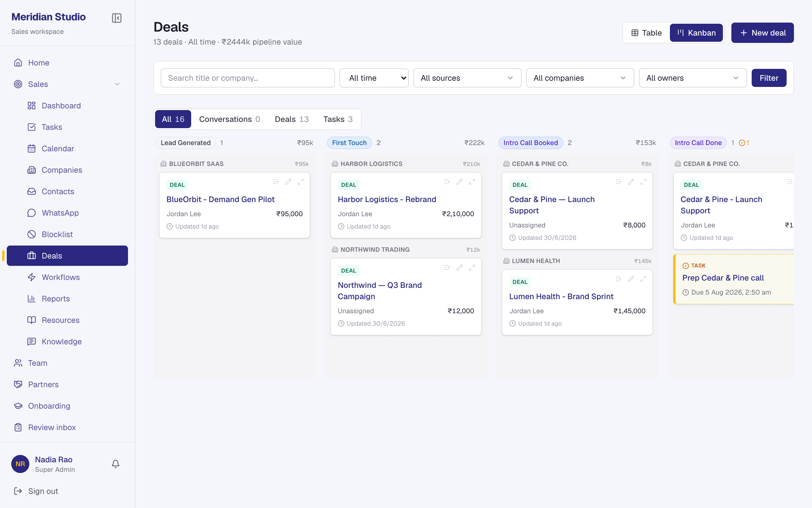Open the All time period dropdown
812x508 pixels.
tap(374, 78)
